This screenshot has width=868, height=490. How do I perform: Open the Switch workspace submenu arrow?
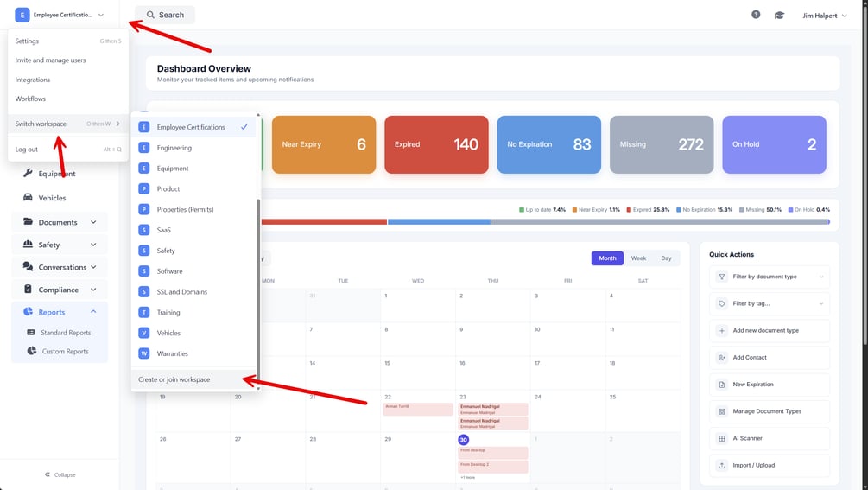[x=118, y=124]
